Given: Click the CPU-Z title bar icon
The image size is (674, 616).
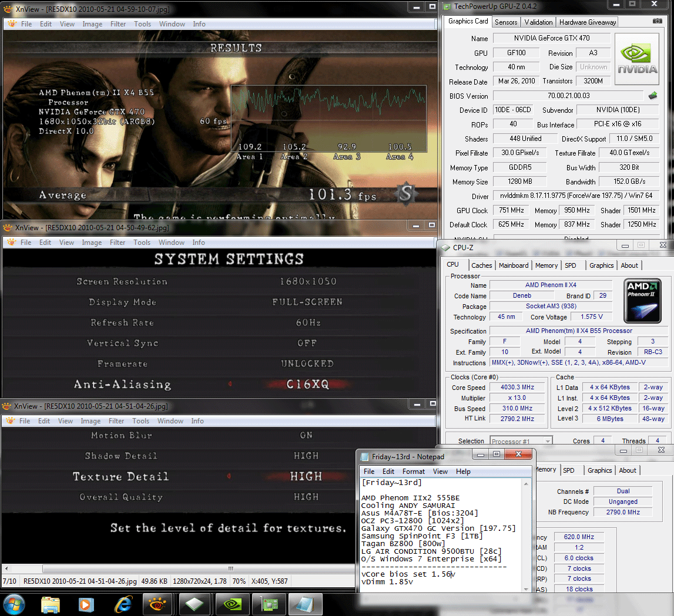Looking at the screenshot, I should [445, 247].
